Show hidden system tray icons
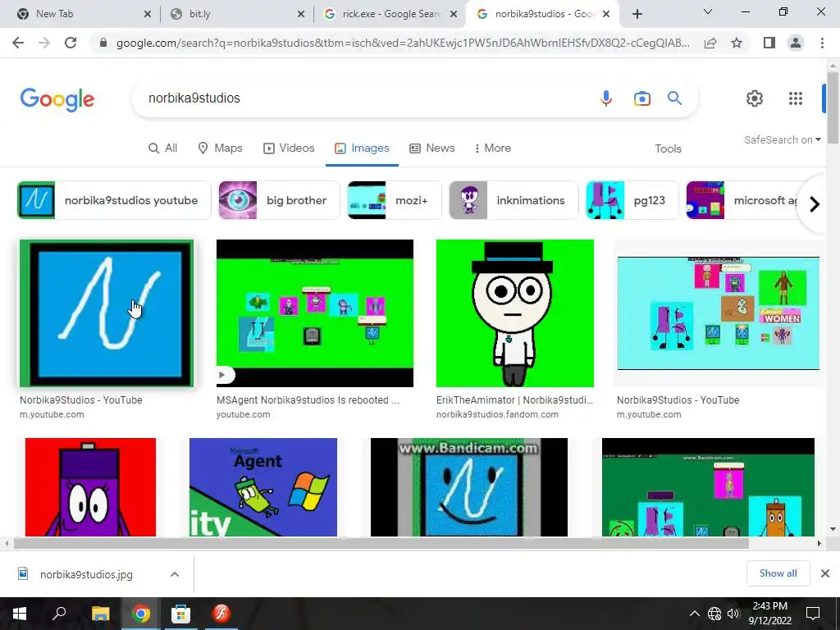The width and height of the screenshot is (840, 630). (x=694, y=614)
